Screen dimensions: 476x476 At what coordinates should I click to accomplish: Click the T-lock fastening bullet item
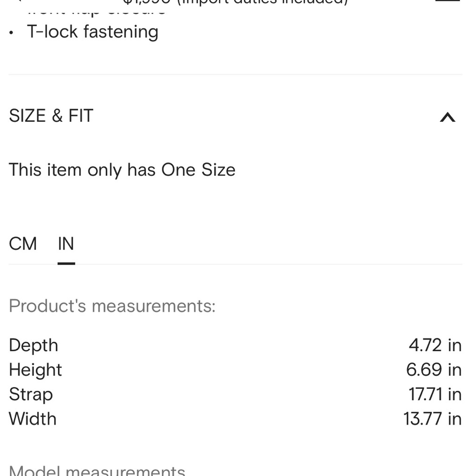(93, 31)
